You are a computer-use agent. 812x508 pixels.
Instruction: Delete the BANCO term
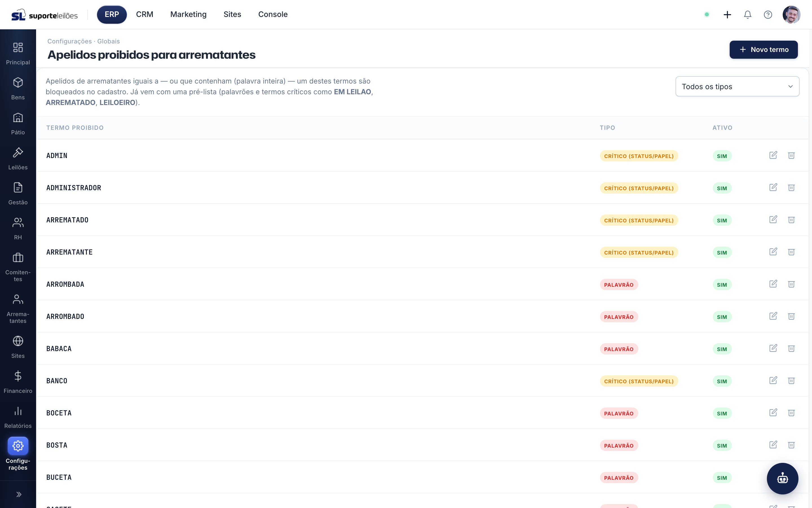[x=791, y=381]
